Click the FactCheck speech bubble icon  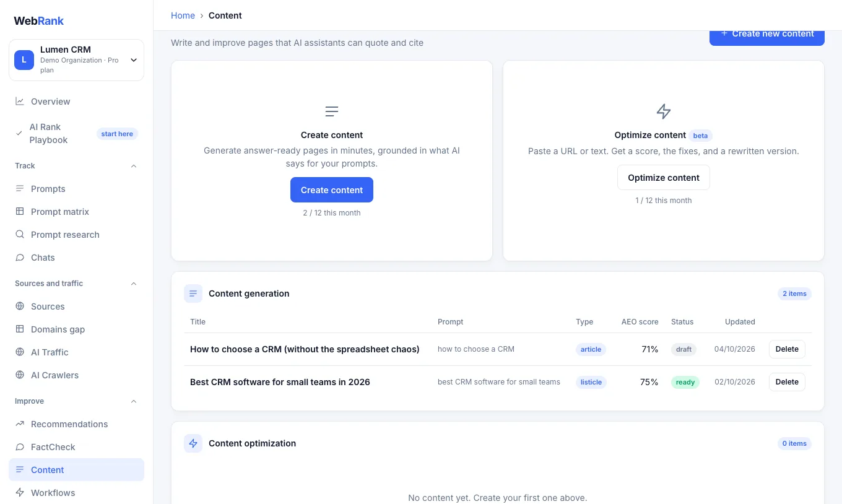click(x=20, y=447)
